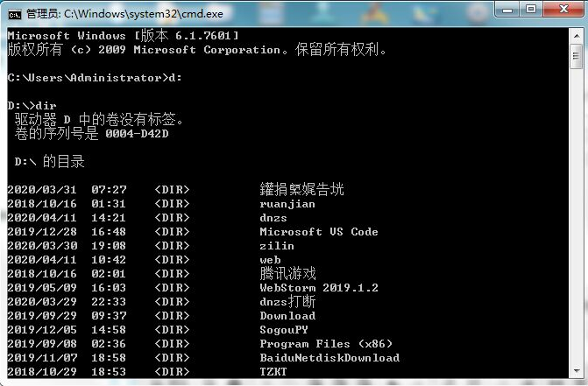Click the Microsoft VS Code directory name
This screenshot has width=588, height=386.
319,232
